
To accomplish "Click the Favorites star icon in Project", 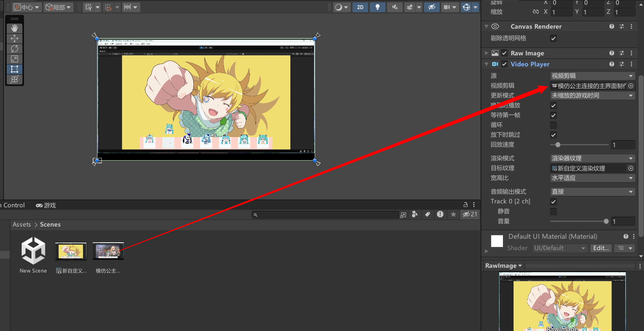I will 453,214.
